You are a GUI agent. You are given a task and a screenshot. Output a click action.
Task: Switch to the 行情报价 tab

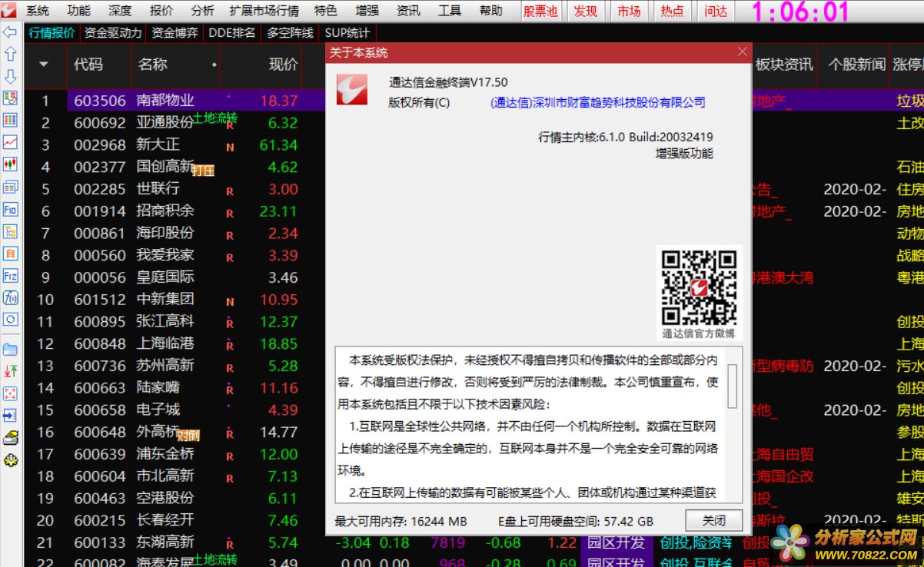pos(52,33)
